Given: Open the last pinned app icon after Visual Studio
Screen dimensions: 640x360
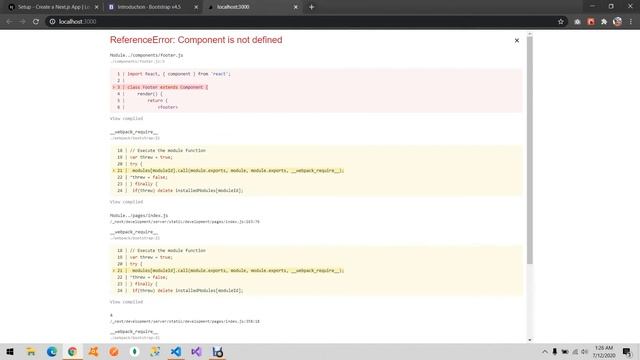Looking at the screenshot, I should coord(218,352).
